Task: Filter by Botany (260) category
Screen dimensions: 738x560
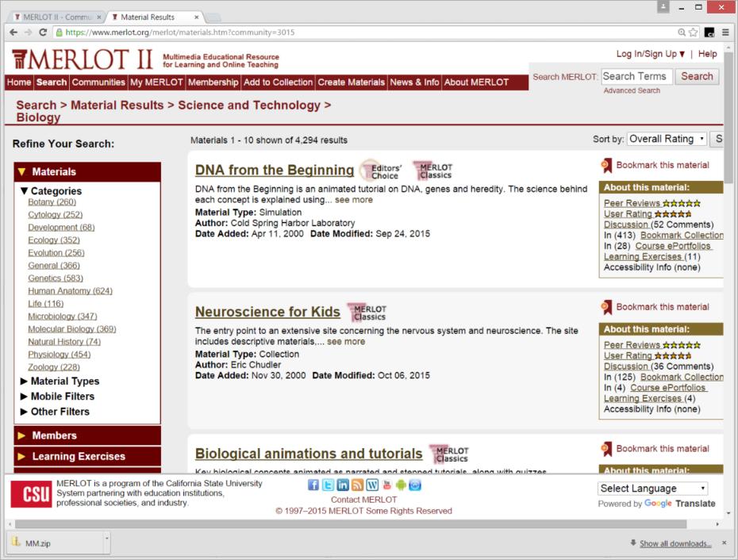Action: 52,202
